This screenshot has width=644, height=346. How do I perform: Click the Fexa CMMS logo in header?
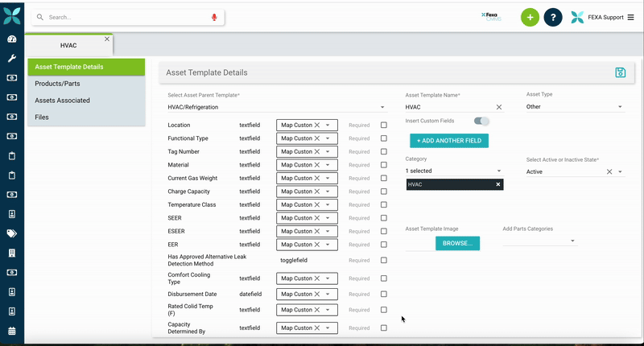click(x=491, y=17)
